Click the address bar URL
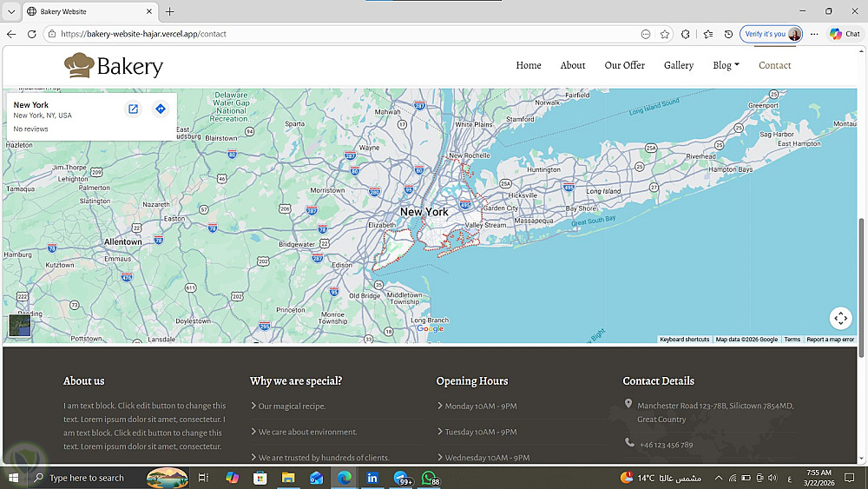This screenshot has width=868, height=489. click(143, 34)
